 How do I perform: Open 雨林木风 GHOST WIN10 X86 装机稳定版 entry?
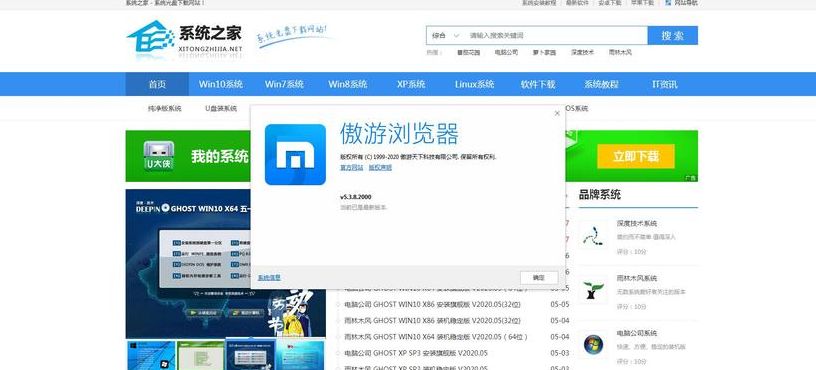click(432, 320)
